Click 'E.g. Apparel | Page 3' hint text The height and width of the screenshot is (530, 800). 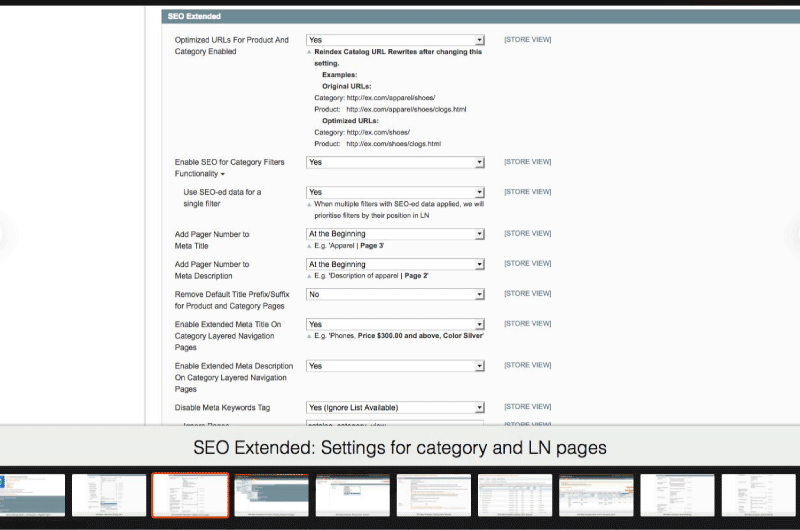(349, 246)
